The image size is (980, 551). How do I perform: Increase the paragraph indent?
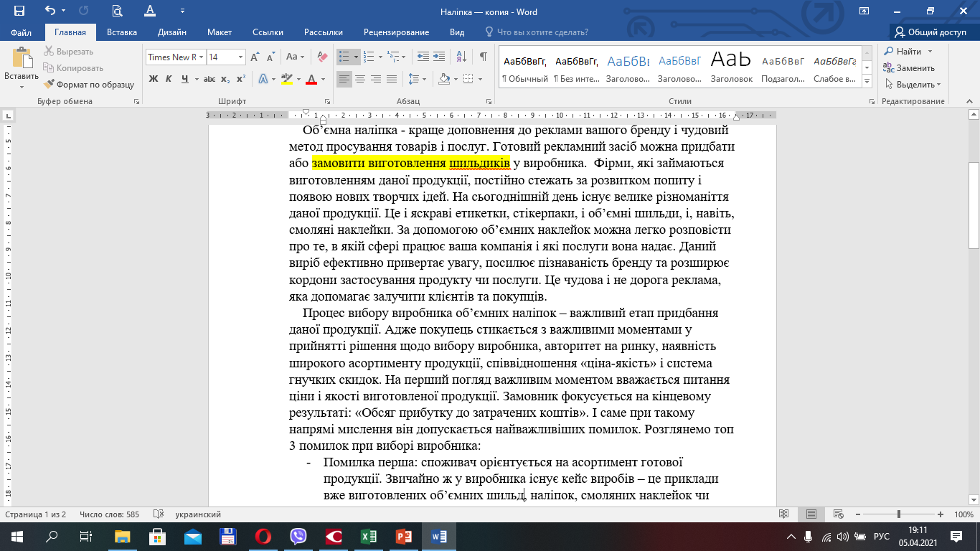click(439, 57)
